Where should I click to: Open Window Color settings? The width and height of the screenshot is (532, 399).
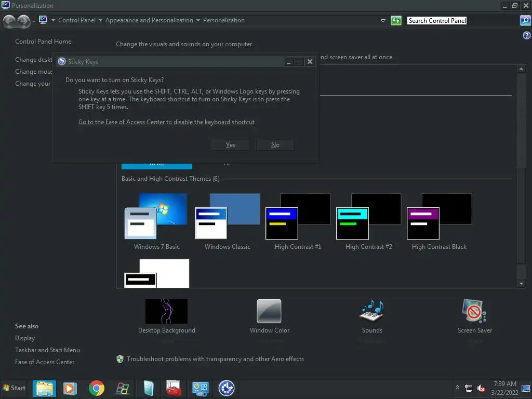(x=270, y=316)
